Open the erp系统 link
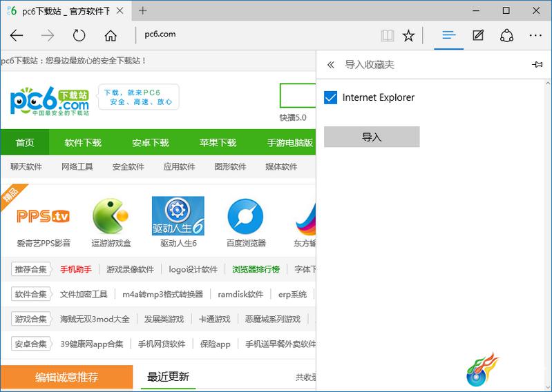Image resolution: width=552 pixels, height=392 pixels. 292,294
